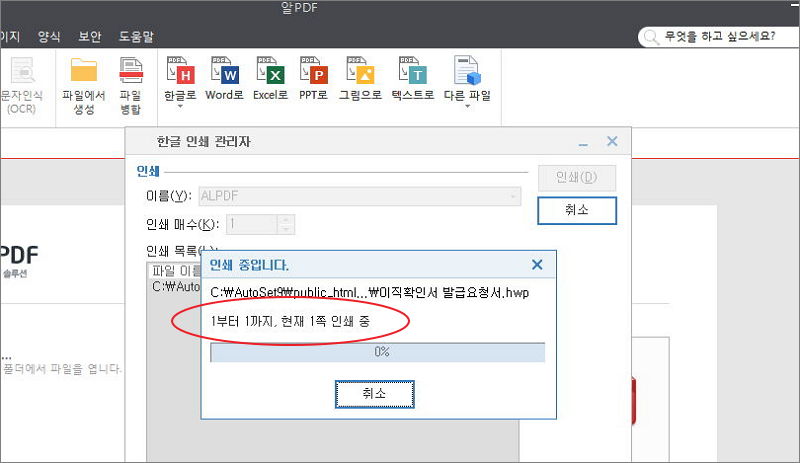The height and width of the screenshot is (463, 800).
Task: Open the 도움말 menu tab
Action: click(x=136, y=36)
